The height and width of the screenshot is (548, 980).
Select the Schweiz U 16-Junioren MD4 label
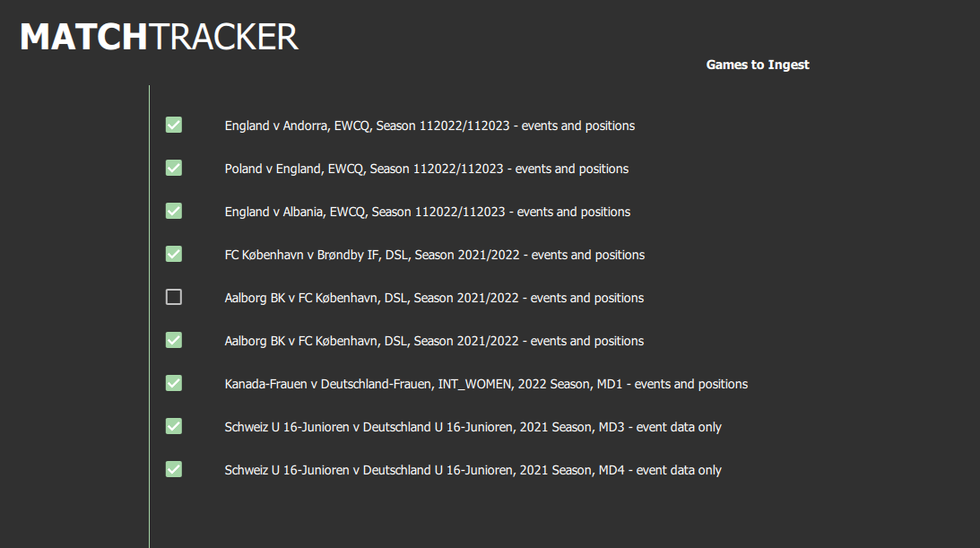click(473, 471)
